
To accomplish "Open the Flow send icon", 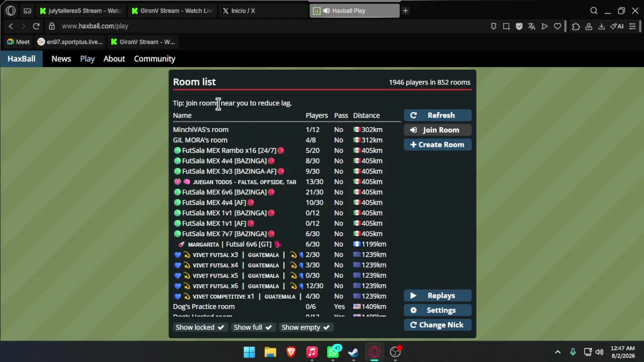I will tap(544, 26).
